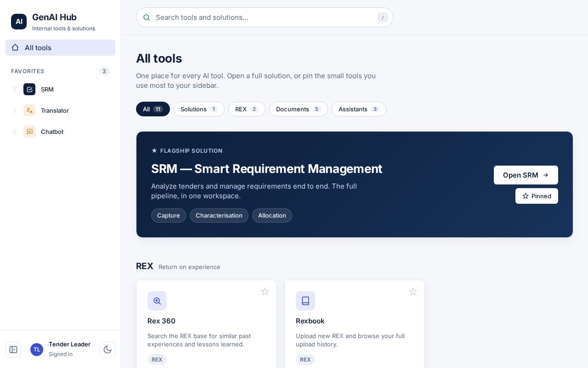Grab the drag handle beside SRM

coord(15,89)
